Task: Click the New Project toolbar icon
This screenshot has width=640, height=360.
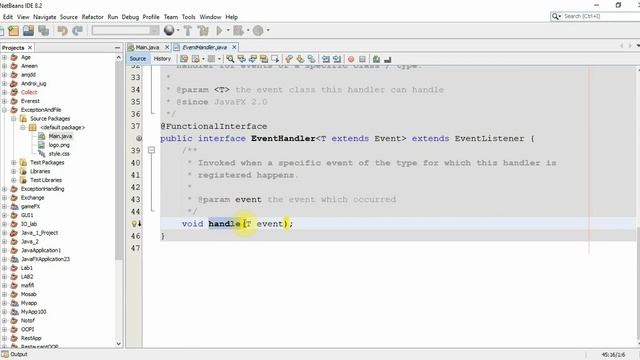Action: [x=13, y=31]
